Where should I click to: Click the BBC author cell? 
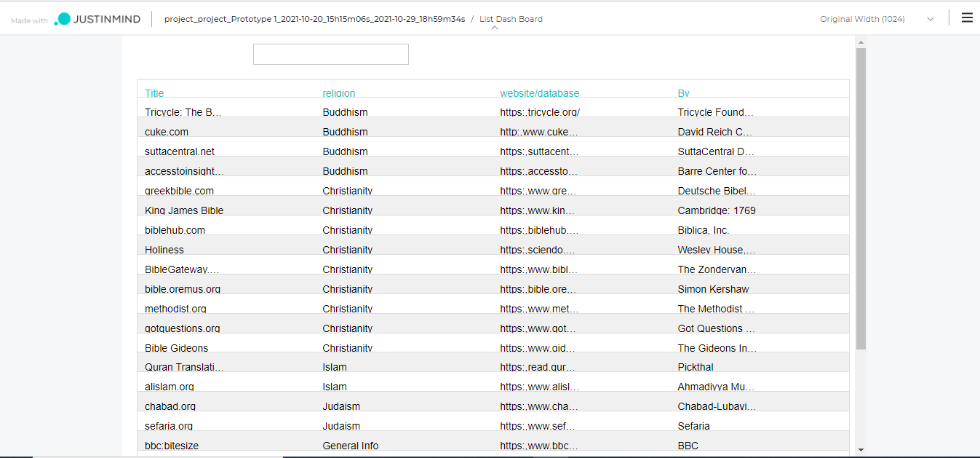pos(688,446)
